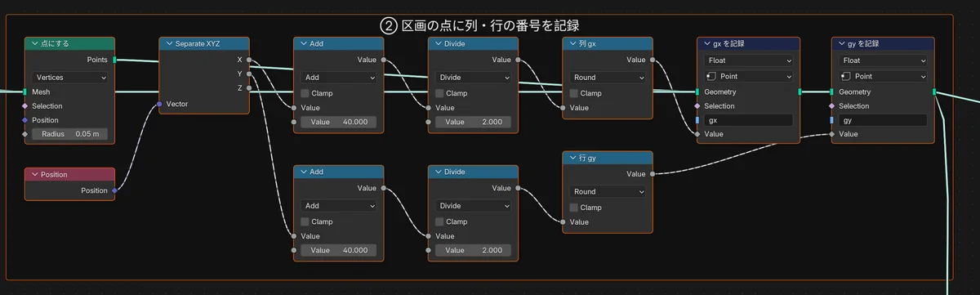Click Value output socket of upper Divide node
The width and height of the screenshot is (980, 295).
point(519,60)
